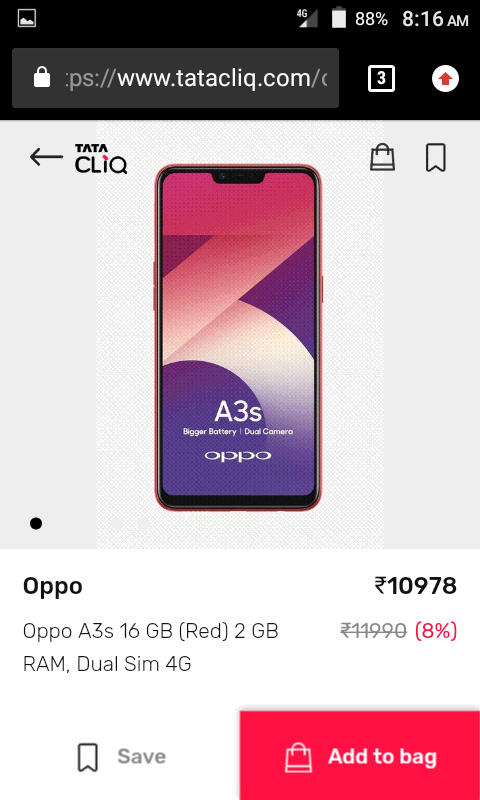Tap the Oppo A3s phone product image
This screenshot has height=800, width=480.
[x=239, y=337]
